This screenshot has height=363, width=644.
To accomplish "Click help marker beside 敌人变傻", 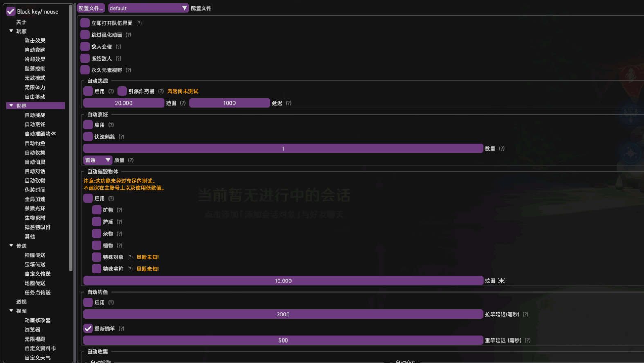I will [118, 47].
